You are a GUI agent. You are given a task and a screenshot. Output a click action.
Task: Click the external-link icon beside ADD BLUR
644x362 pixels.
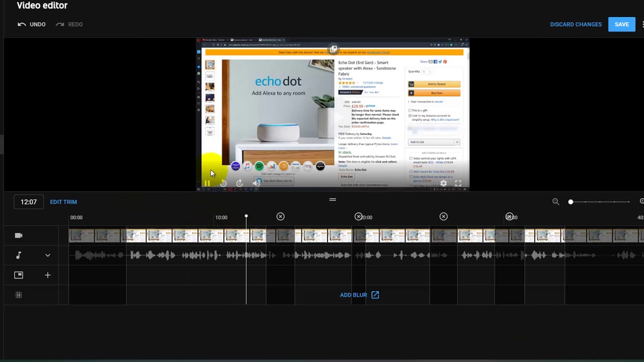click(375, 295)
